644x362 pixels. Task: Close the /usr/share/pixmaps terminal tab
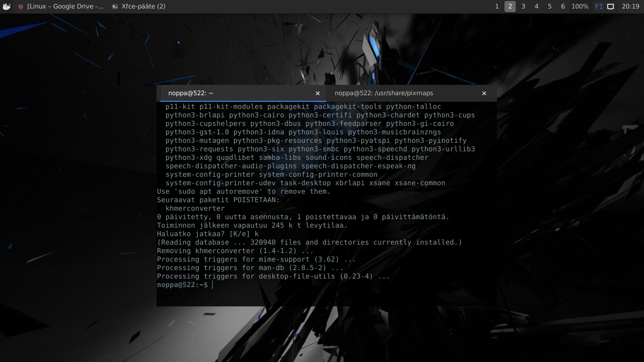[x=484, y=93]
